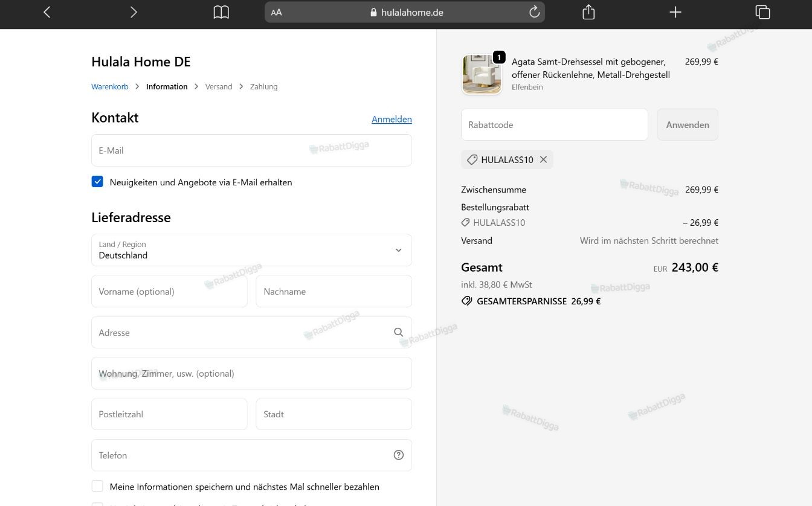
Task: Click the Agata armchair product thumbnail
Action: click(x=482, y=74)
